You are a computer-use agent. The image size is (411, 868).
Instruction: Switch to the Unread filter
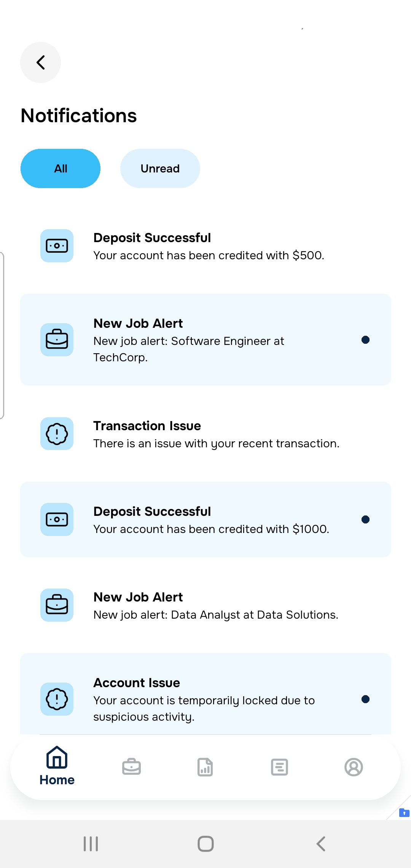pos(160,168)
